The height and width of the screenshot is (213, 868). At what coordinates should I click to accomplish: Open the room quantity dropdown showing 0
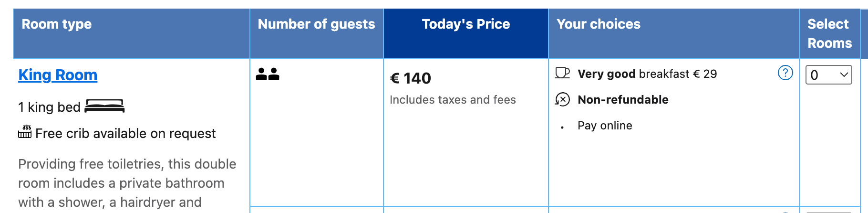[828, 75]
